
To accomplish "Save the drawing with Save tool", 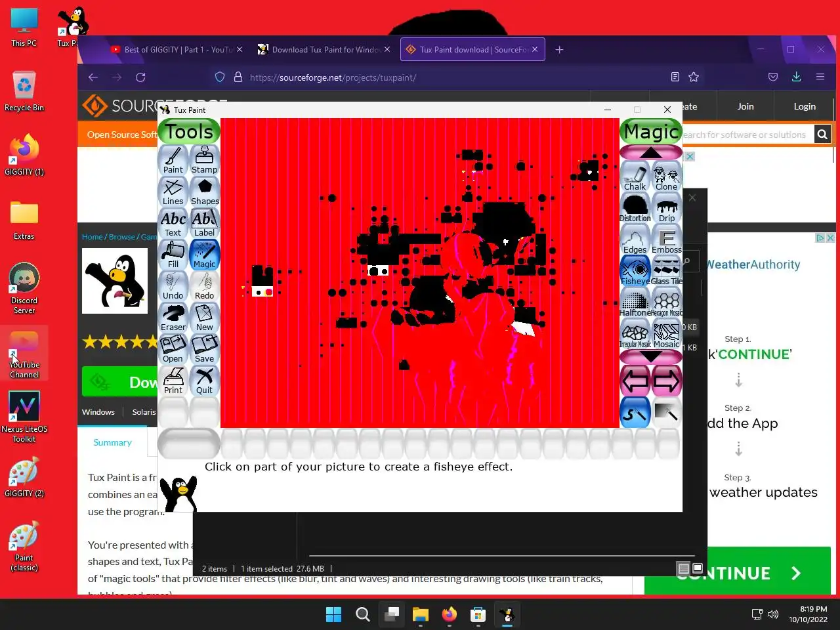I will (x=205, y=349).
